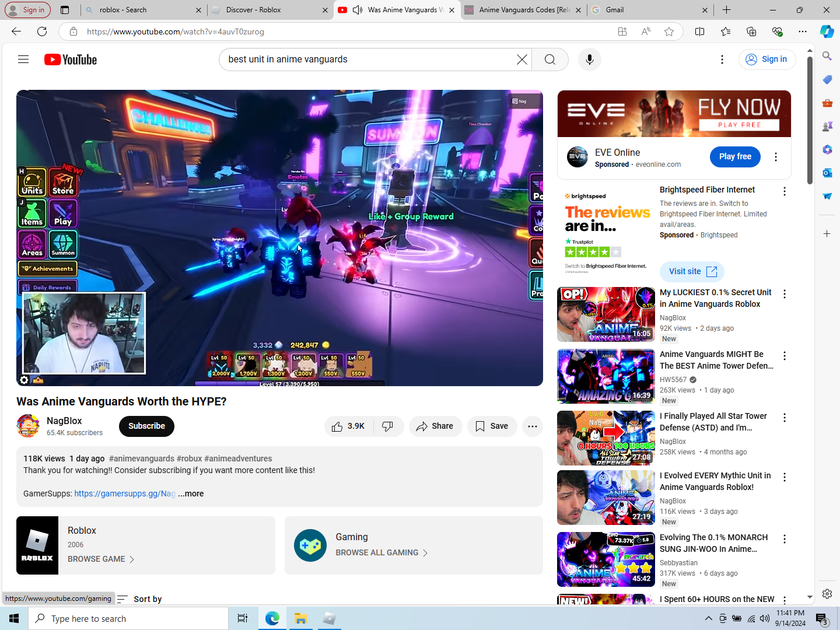
Task: Share the video
Action: (435, 426)
